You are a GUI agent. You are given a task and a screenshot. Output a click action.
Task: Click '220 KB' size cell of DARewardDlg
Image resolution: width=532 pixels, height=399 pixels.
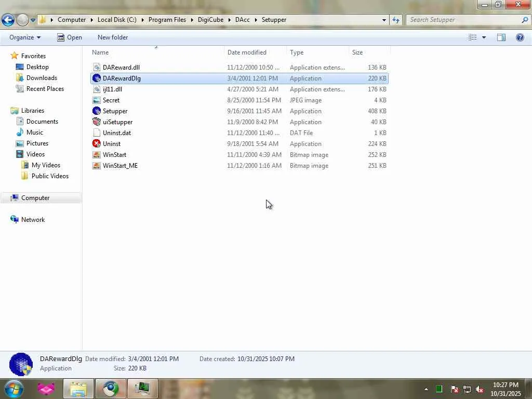click(377, 78)
